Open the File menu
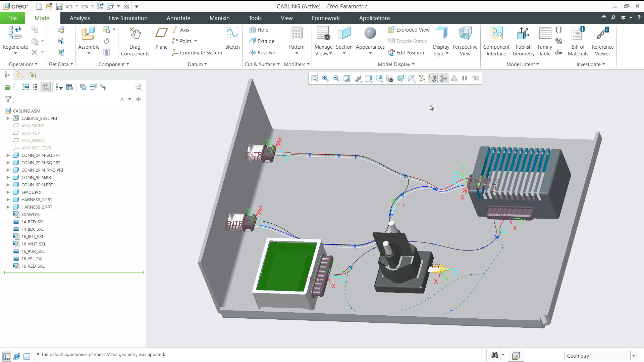 (x=12, y=18)
